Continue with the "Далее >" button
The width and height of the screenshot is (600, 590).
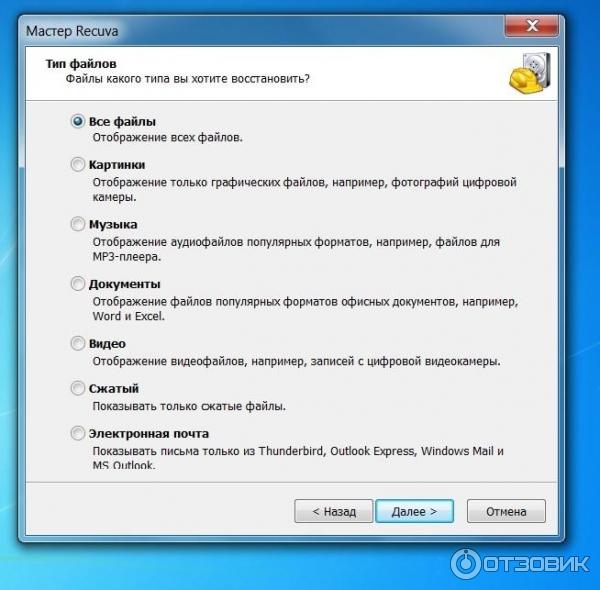pos(415,511)
